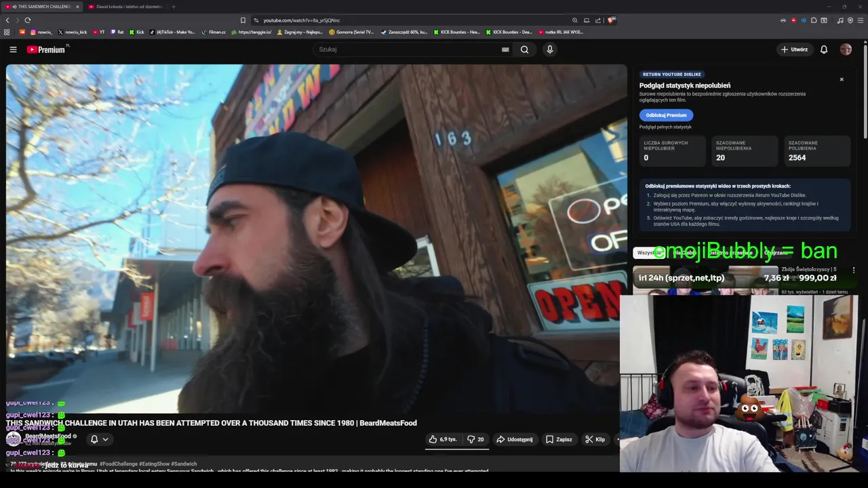Click the Klip clip button
This screenshot has width=868, height=488.
coord(595,439)
